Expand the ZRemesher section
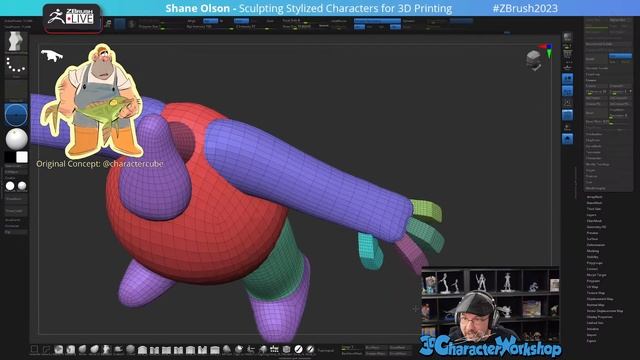 pyautogui.click(x=594, y=158)
